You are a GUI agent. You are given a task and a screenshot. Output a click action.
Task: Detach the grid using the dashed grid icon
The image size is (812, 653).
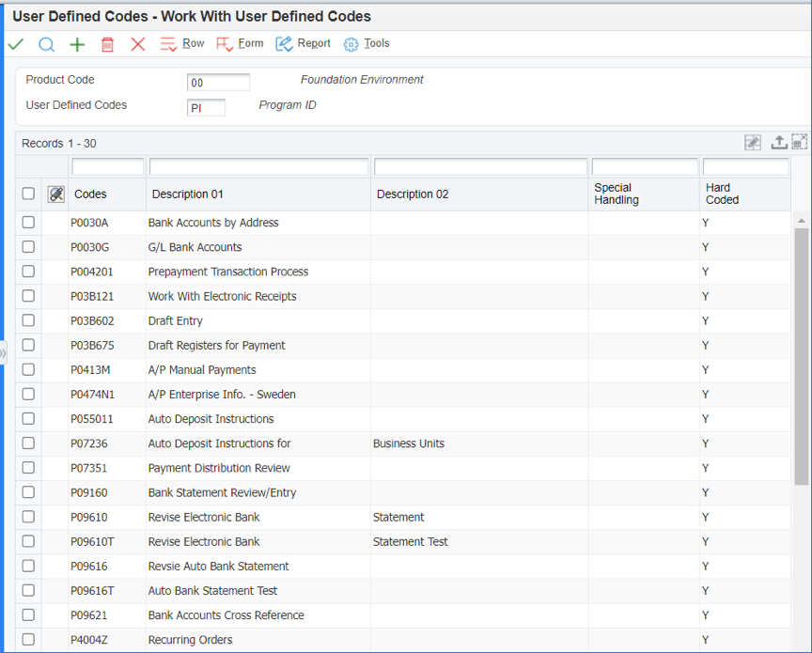(x=799, y=142)
